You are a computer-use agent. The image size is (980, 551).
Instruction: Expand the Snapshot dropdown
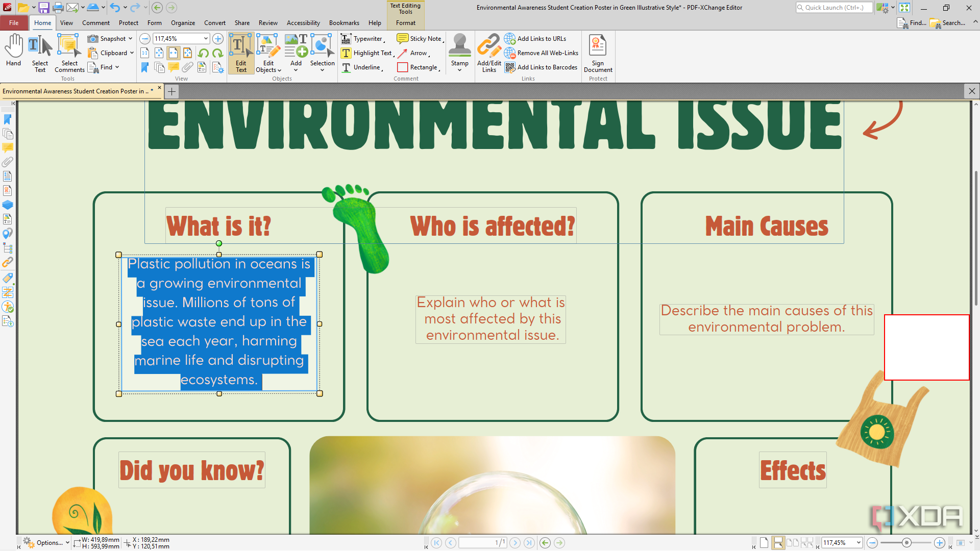(131, 39)
